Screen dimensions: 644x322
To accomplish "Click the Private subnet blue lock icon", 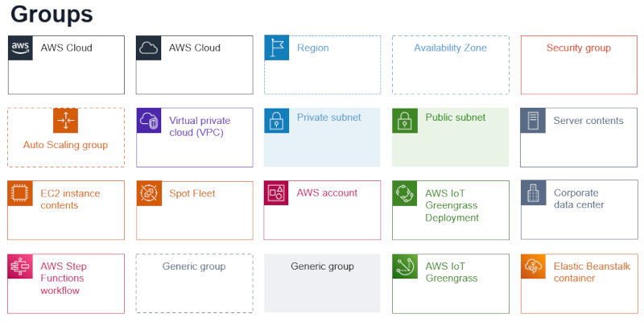I will pyautogui.click(x=276, y=120).
